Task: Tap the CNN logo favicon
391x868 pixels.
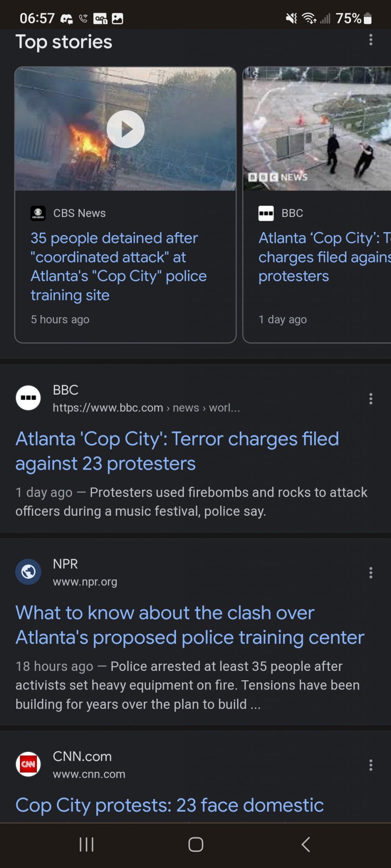Action: [x=28, y=764]
